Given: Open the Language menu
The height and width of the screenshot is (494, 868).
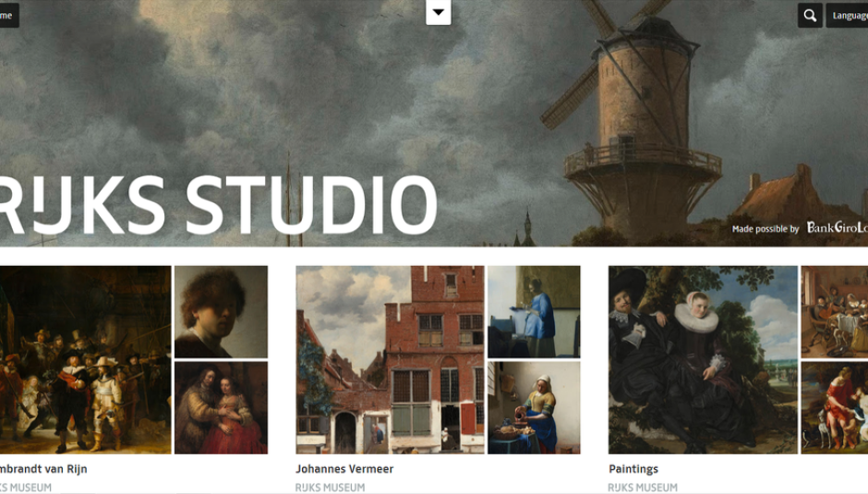Looking at the screenshot, I should point(847,16).
